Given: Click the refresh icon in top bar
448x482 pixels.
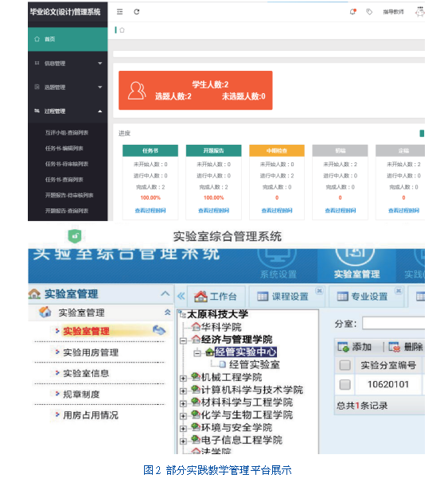Looking at the screenshot, I should pos(137,12).
